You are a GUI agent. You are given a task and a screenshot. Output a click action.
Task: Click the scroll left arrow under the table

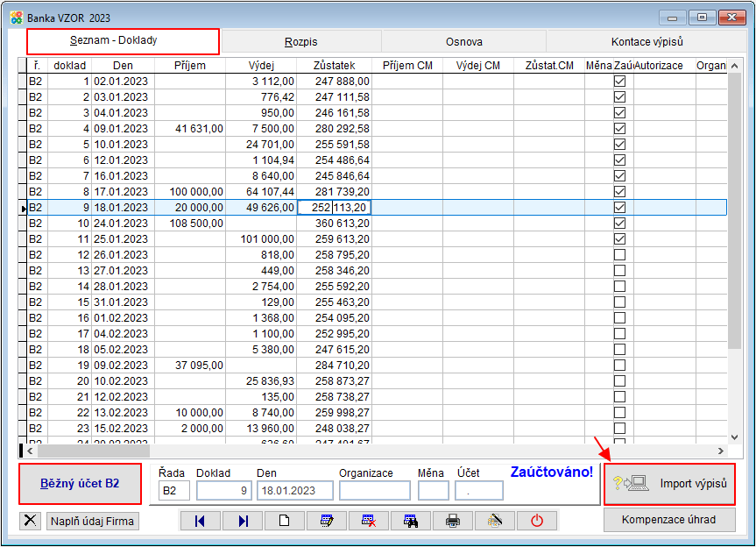30,451
